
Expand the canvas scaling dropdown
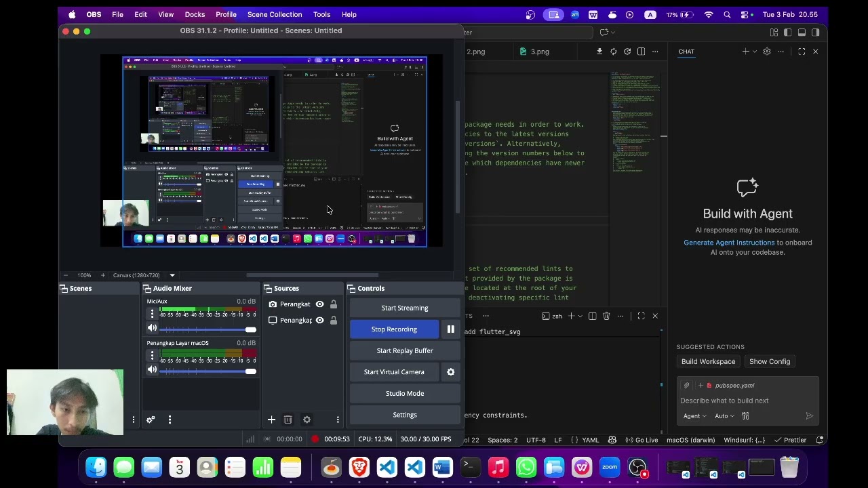point(172,275)
